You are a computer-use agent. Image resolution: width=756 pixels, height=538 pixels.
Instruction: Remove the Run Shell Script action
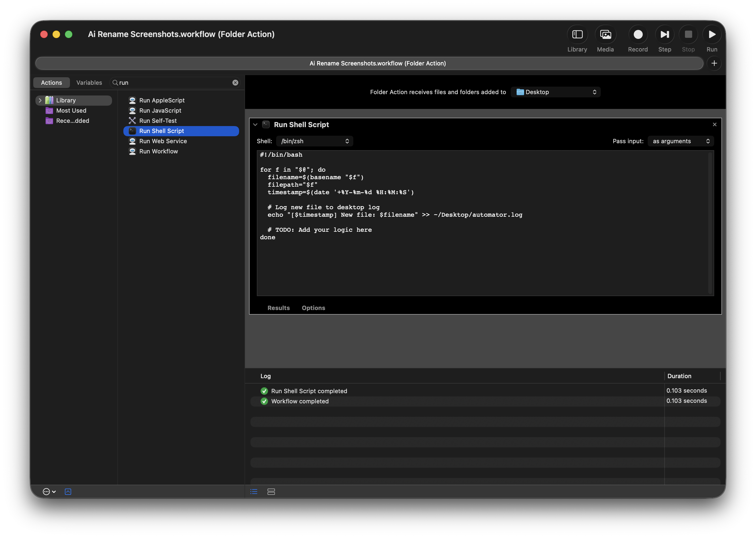[x=714, y=124]
